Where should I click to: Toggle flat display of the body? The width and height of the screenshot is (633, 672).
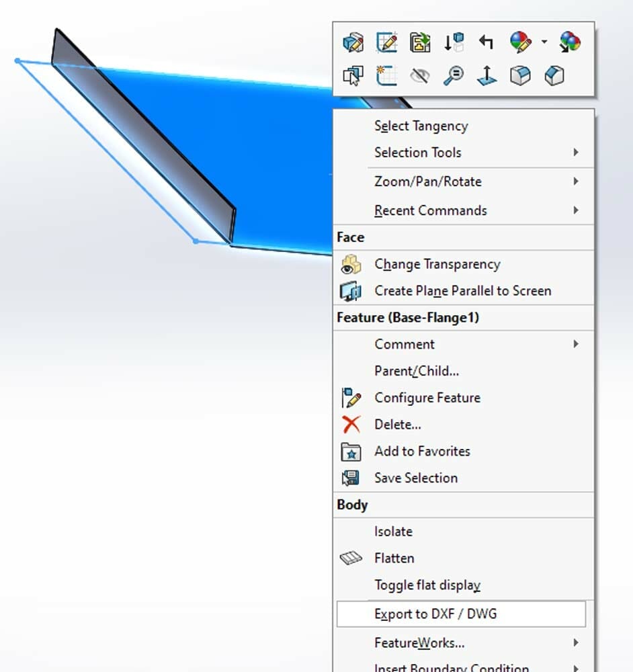[427, 585]
